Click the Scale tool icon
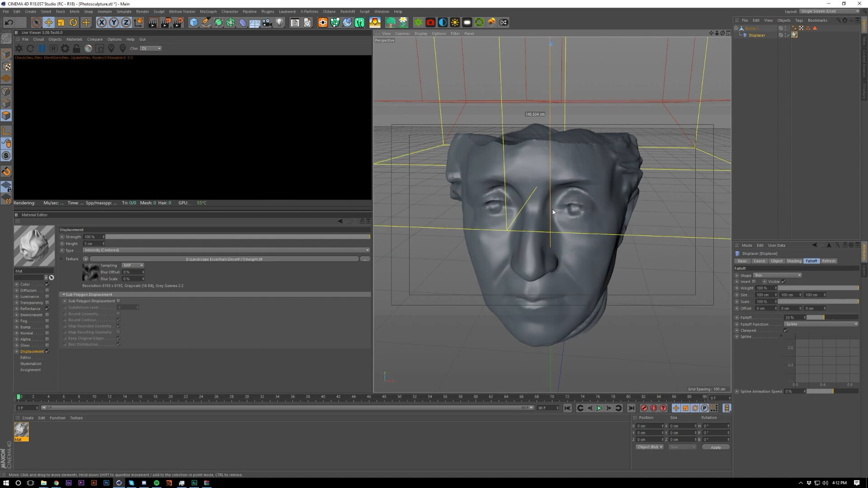868x488 pixels. tap(61, 22)
